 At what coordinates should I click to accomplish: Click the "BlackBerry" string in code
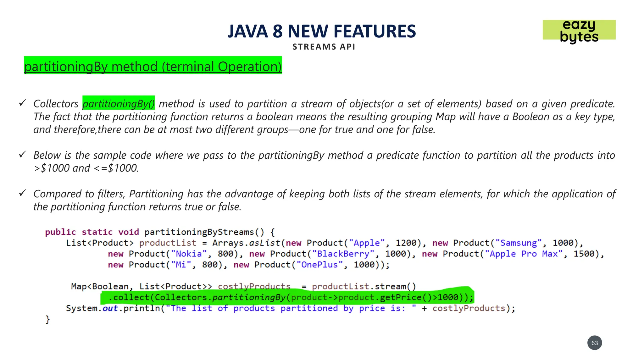[343, 254]
